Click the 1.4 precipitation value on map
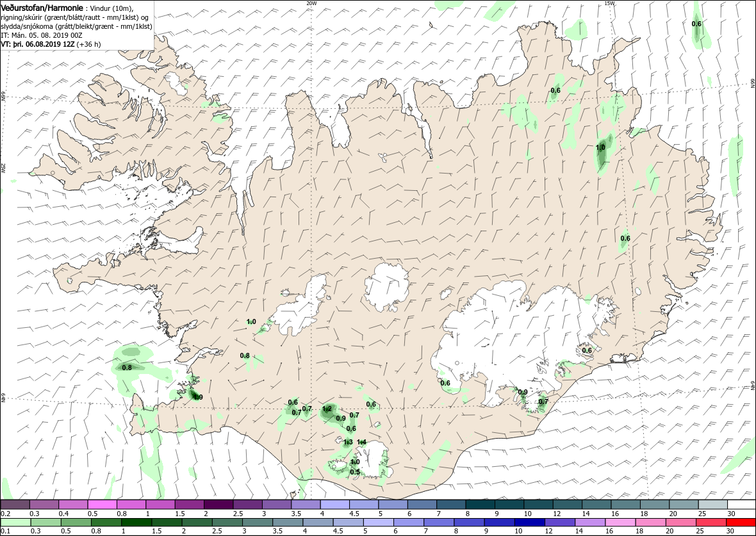The height and width of the screenshot is (536, 756). click(x=362, y=442)
